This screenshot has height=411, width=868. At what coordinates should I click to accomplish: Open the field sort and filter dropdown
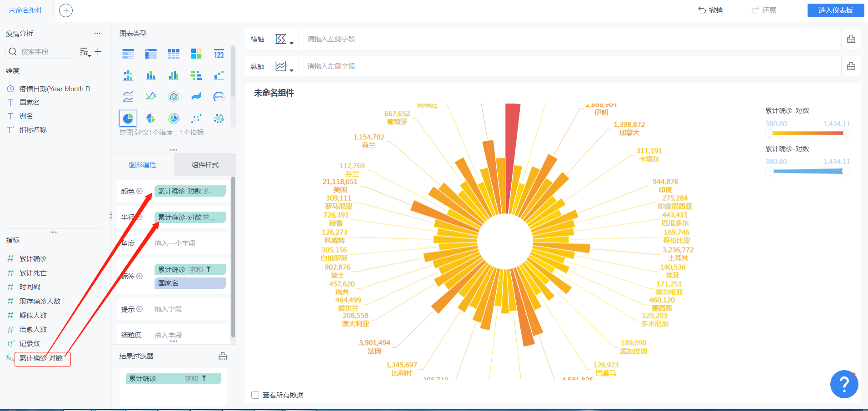coord(85,52)
